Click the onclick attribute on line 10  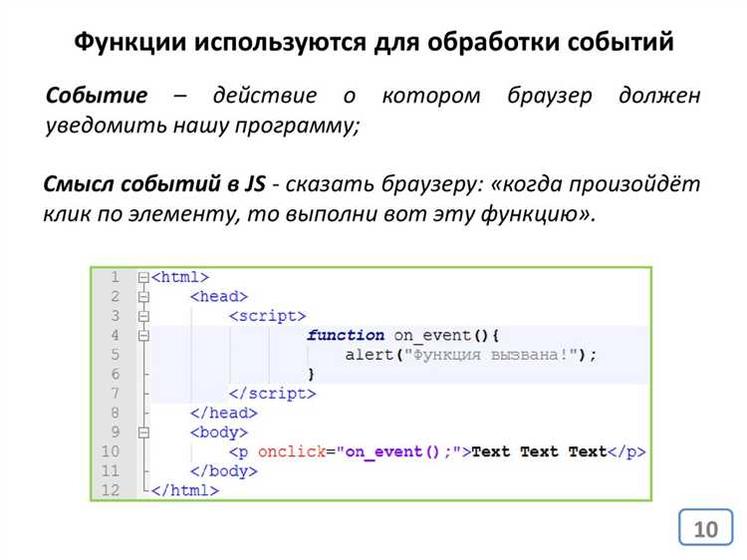[x=292, y=451]
